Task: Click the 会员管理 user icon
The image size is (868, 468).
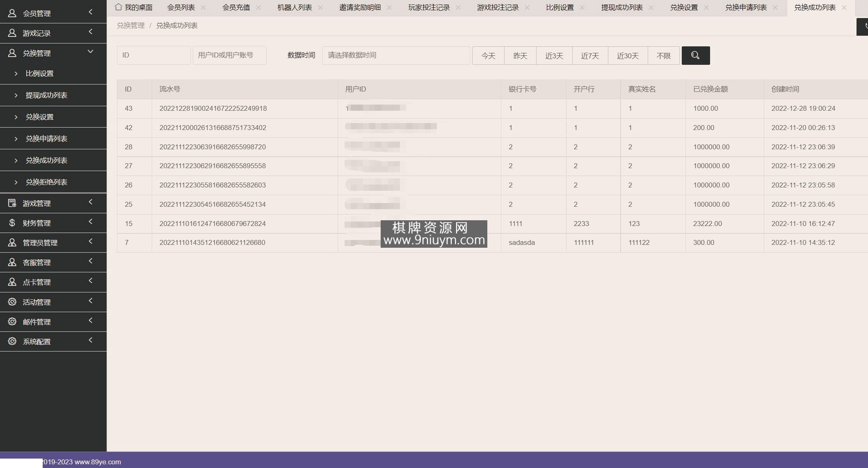Action: click(12, 13)
